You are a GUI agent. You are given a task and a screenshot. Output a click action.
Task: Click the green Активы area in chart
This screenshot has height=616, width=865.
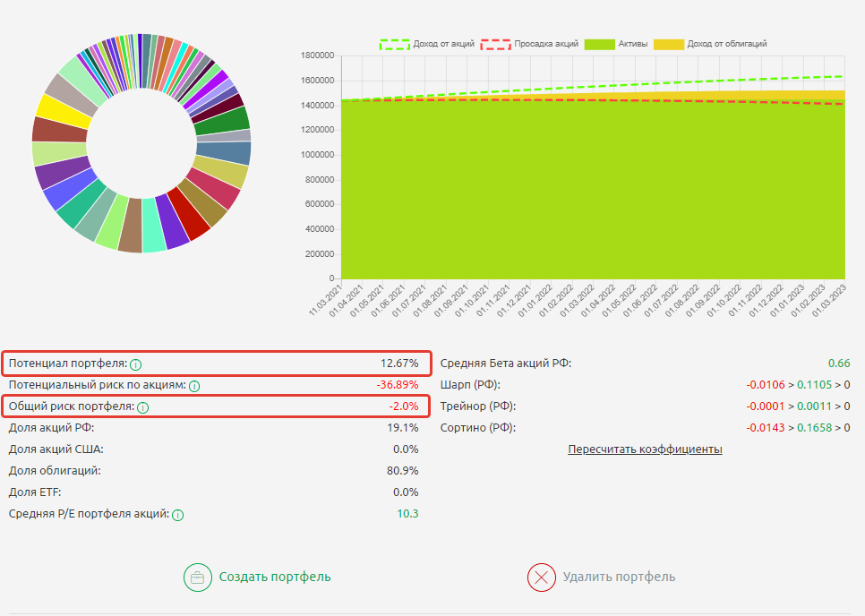tap(591, 197)
